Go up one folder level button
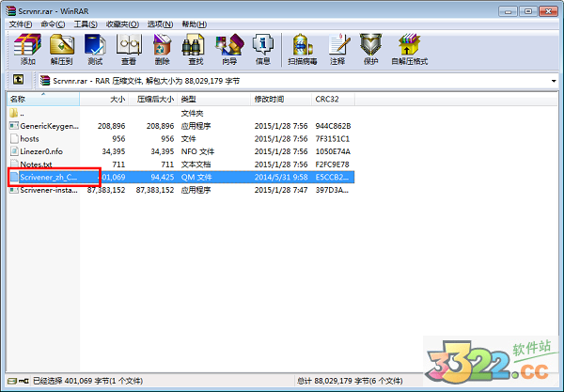 [19, 80]
